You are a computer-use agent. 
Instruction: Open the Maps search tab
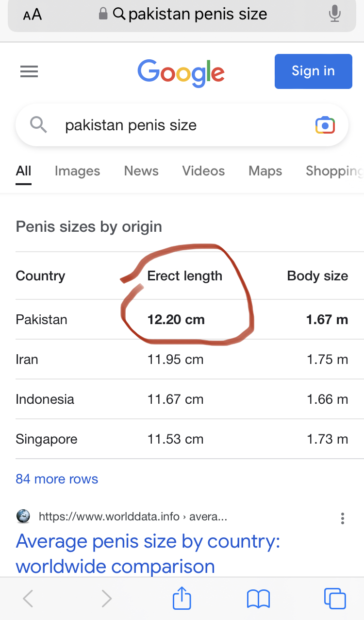coord(265,171)
